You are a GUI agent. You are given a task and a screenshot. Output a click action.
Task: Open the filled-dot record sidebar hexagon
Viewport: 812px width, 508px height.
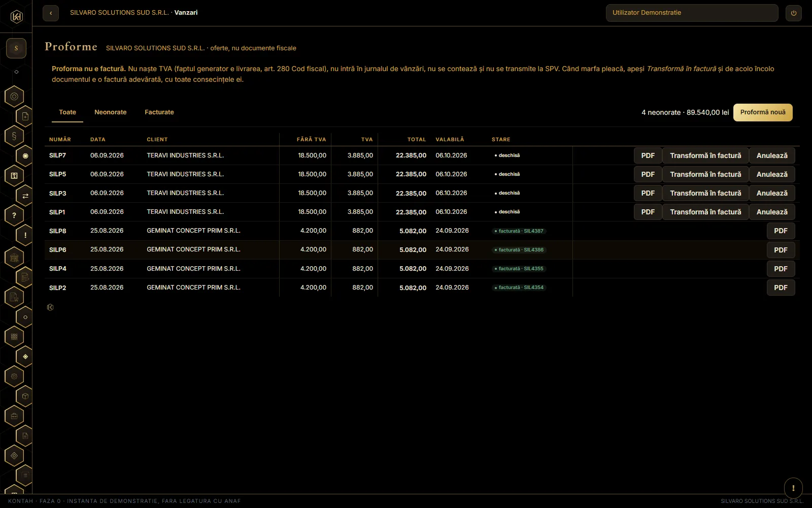click(x=25, y=156)
